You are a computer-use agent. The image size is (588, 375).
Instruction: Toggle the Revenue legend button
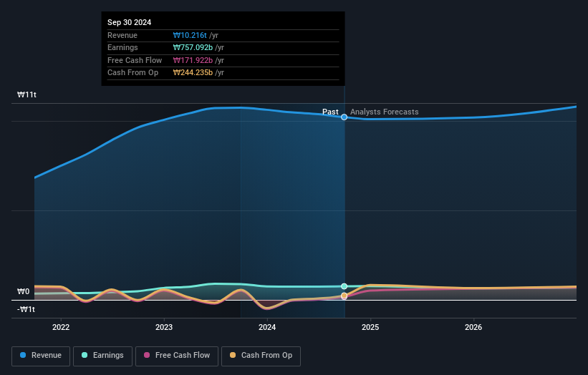pyautogui.click(x=41, y=356)
